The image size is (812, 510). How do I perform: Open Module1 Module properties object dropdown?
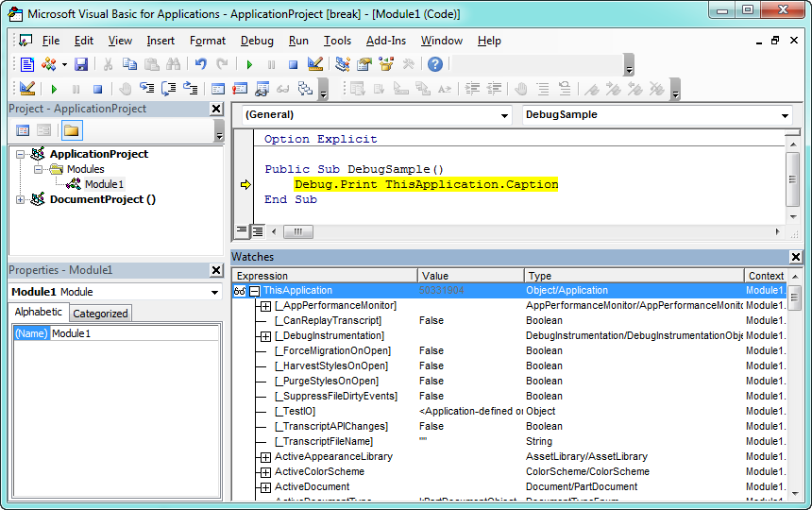[x=214, y=293]
